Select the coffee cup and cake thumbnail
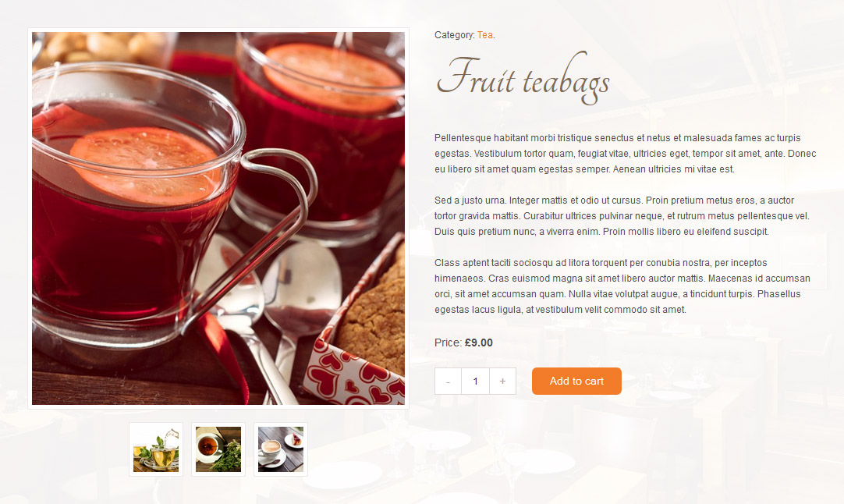This screenshot has height=504, width=844. [281, 449]
